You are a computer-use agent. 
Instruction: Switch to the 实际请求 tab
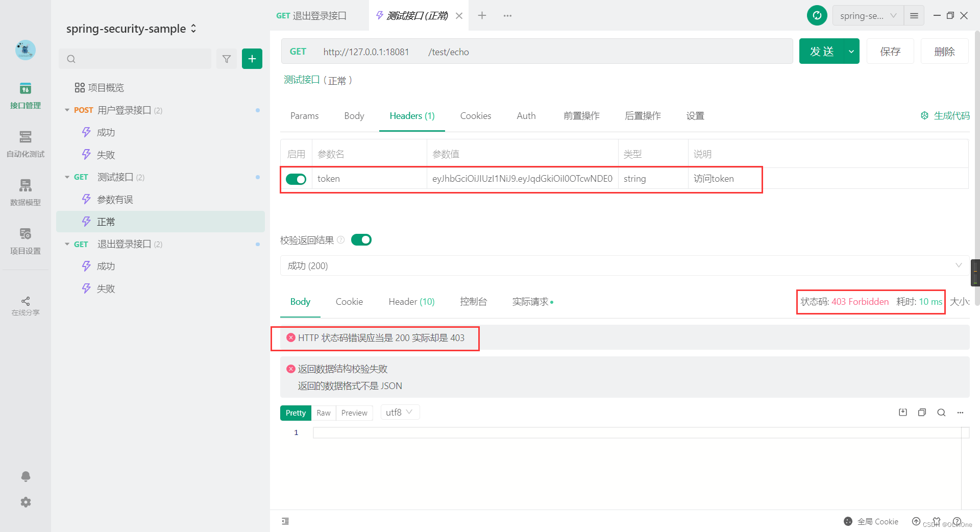[530, 302]
